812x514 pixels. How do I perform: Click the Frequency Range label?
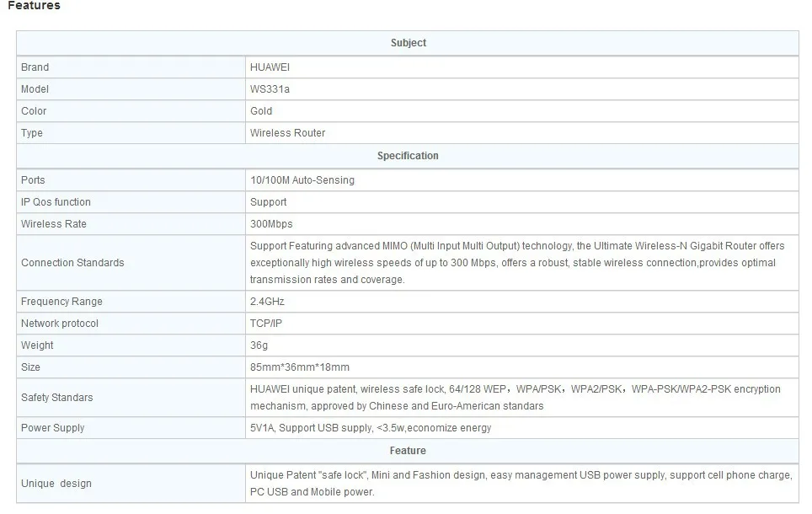pyautogui.click(x=61, y=302)
